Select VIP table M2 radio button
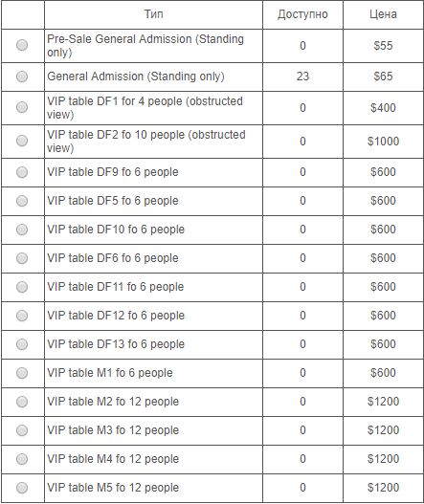 tap(22, 402)
